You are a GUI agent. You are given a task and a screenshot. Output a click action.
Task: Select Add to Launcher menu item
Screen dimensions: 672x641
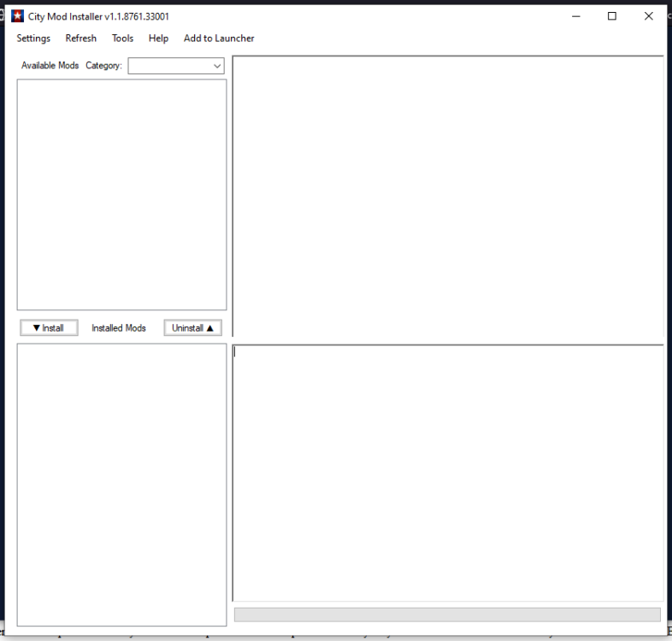[x=219, y=38]
